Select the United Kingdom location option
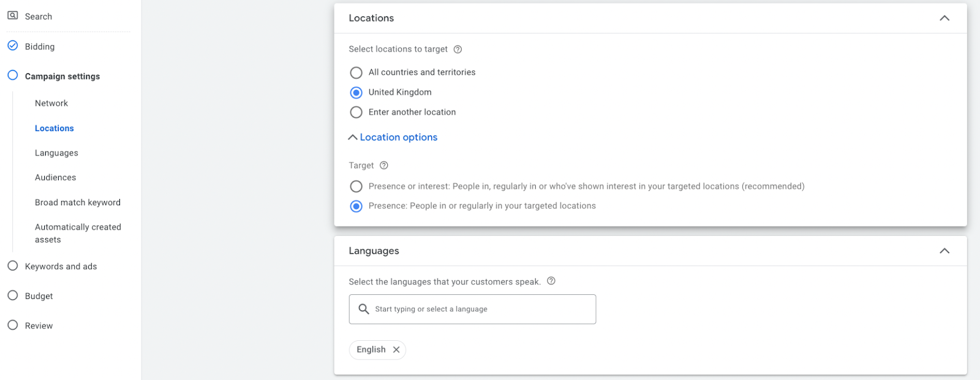The image size is (980, 380). (x=356, y=93)
